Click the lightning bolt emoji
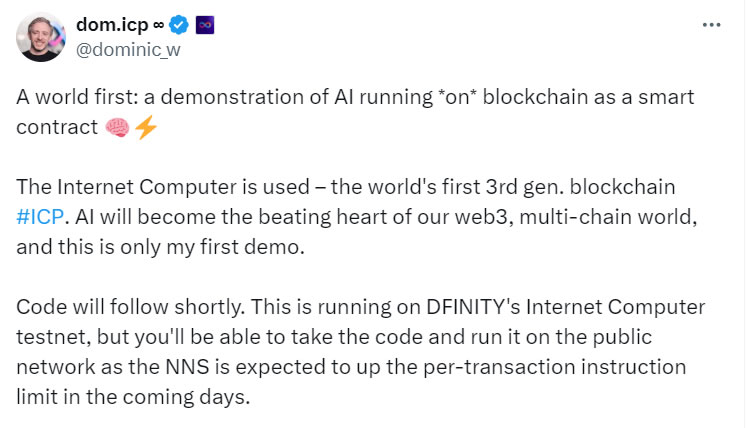 (x=146, y=127)
